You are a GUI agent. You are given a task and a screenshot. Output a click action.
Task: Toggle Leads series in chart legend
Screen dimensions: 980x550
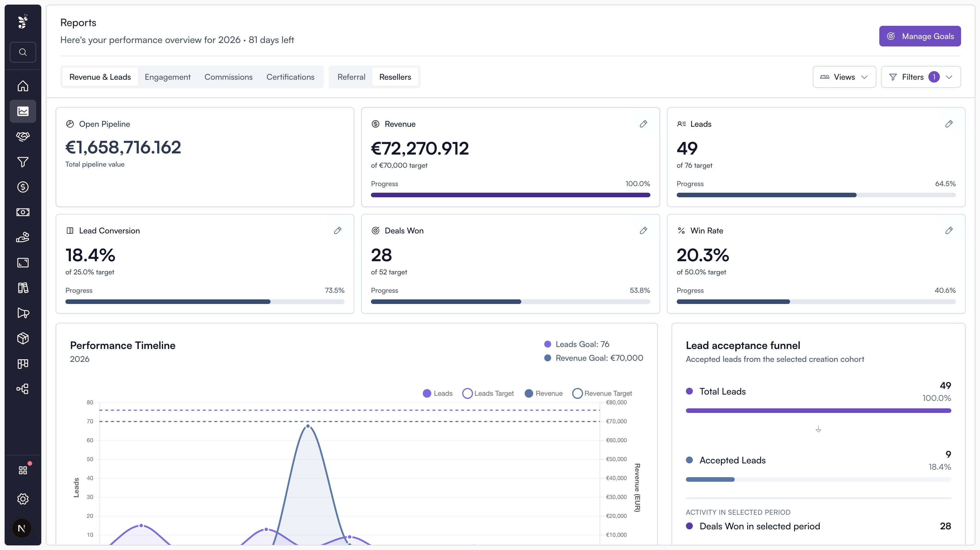437,393
